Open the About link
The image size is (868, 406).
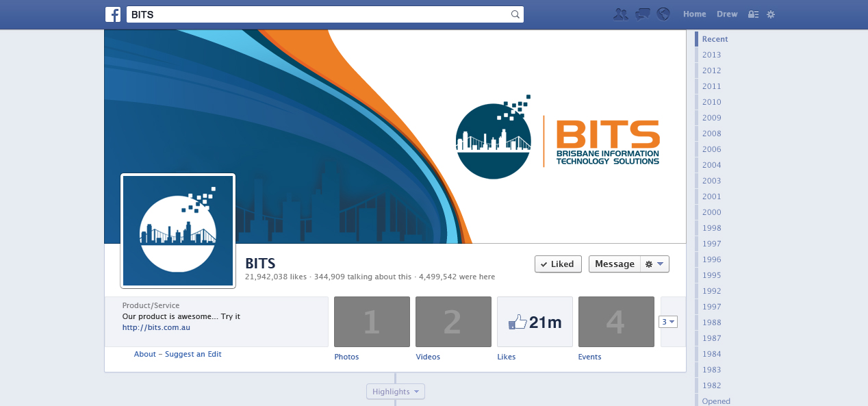145,354
